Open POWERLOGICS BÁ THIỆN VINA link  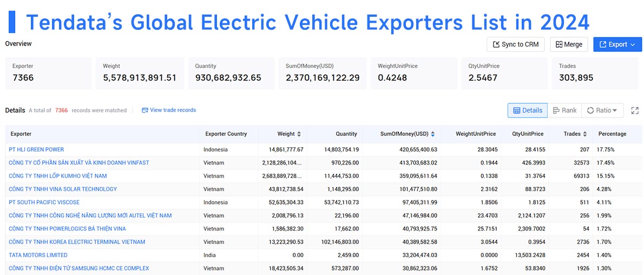coord(67,228)
